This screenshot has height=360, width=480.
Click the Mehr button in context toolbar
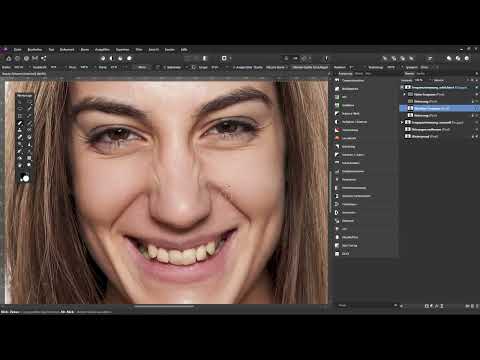(142, 67)
